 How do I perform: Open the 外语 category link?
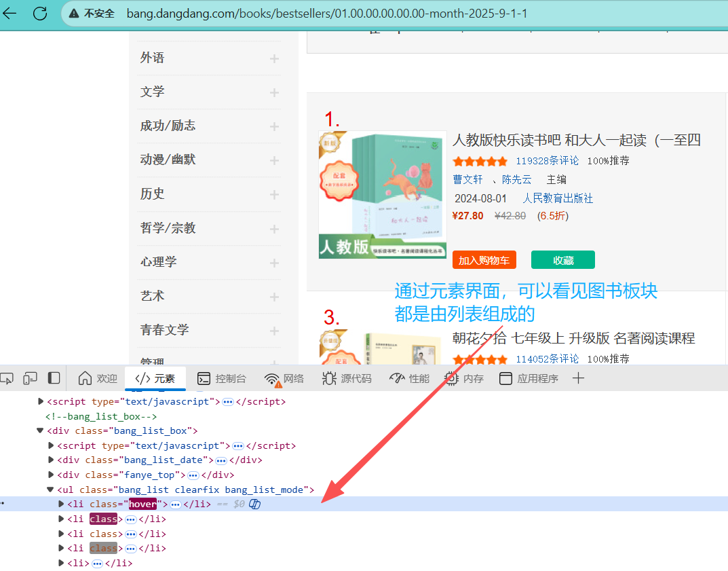tap(152, 58)
